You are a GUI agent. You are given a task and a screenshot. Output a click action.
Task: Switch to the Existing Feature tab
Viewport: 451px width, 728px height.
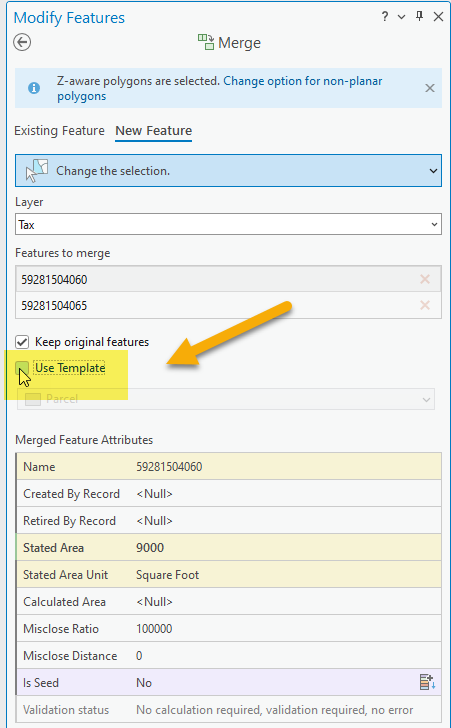pyautogui.click(x=59, y=131)
